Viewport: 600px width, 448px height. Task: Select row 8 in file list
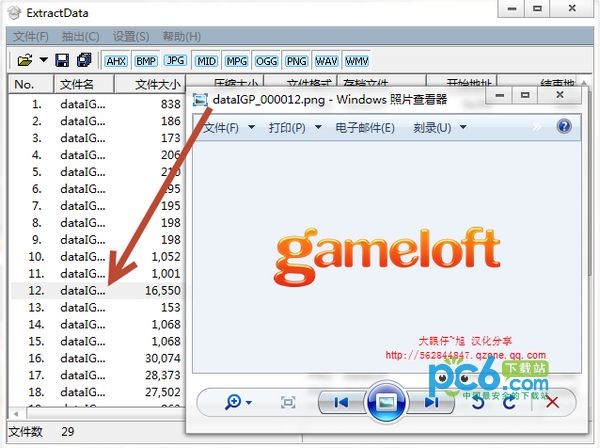97,222
